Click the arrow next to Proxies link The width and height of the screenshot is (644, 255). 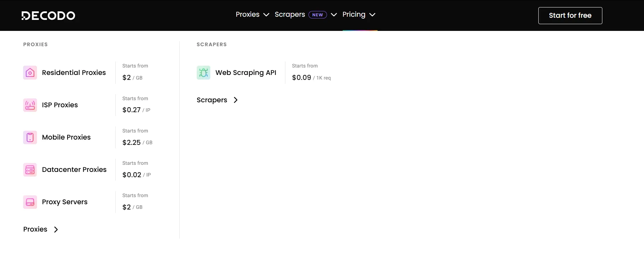coord(56,229)
